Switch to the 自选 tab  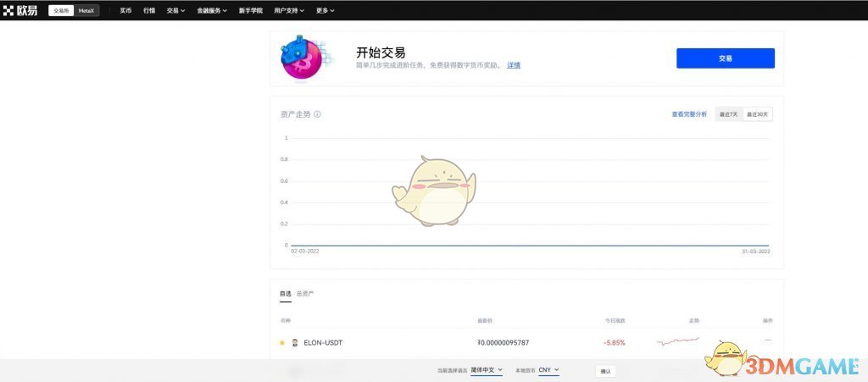(x=285, y=294)
